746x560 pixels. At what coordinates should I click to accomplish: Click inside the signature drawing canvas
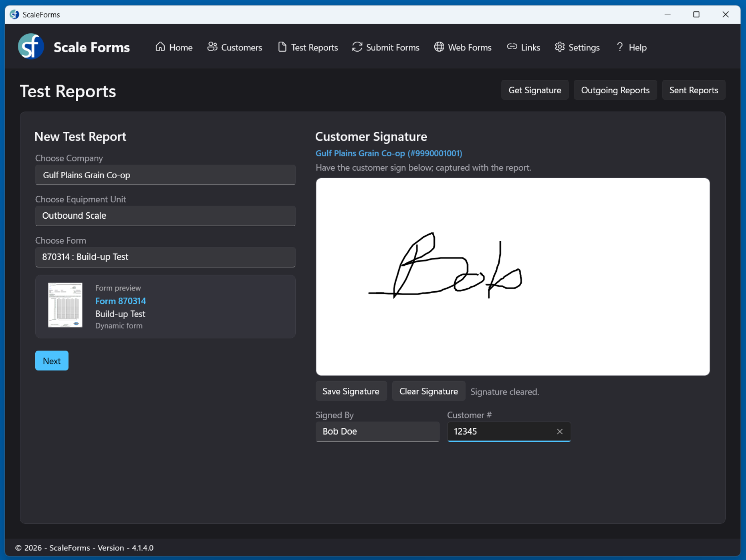tap(513, 277)
